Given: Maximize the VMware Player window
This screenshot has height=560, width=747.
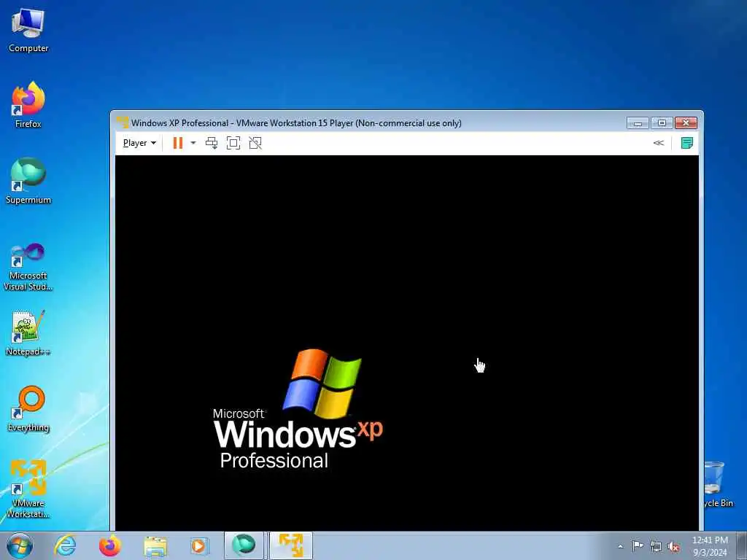Looking at the screenshot, I should (662, 122).
